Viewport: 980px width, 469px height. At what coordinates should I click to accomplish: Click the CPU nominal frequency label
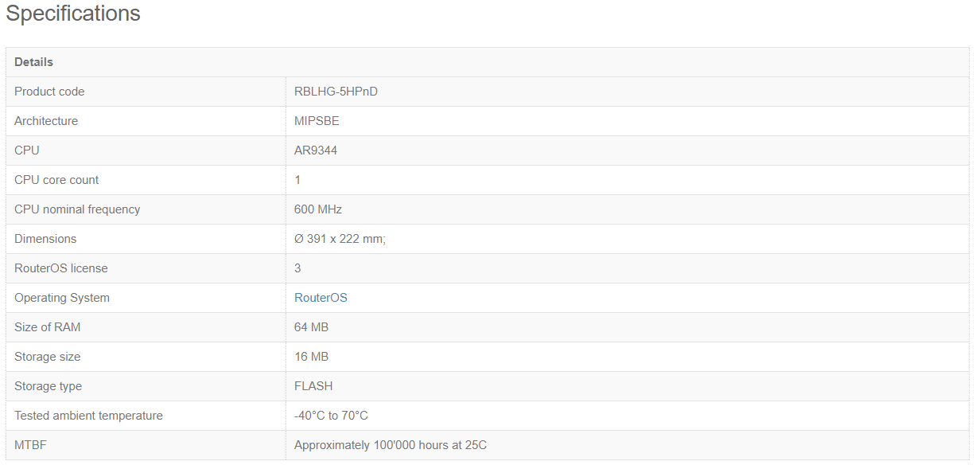[x=77, y=209]
